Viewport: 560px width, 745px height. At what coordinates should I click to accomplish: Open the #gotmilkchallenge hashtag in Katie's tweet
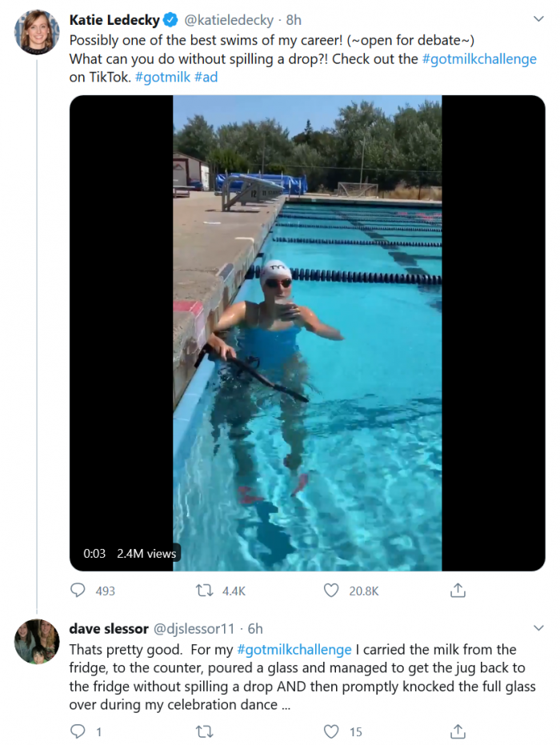pyautogui.click(x=479, y=59)
